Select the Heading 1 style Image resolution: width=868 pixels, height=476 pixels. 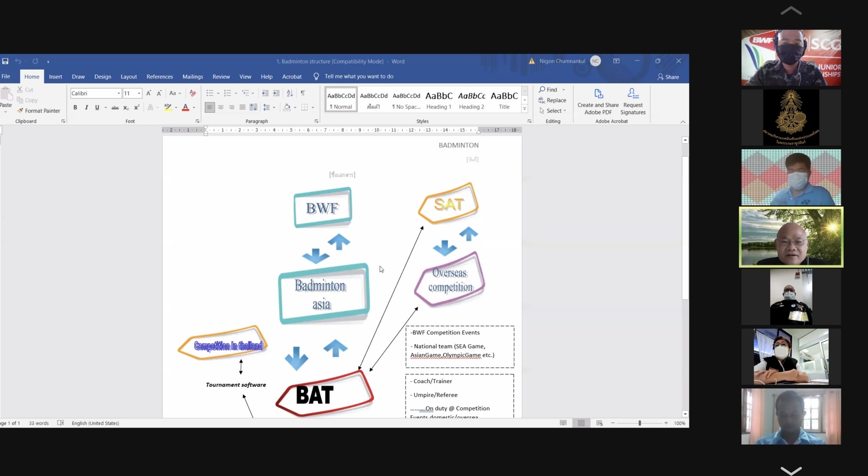point(439,100)
